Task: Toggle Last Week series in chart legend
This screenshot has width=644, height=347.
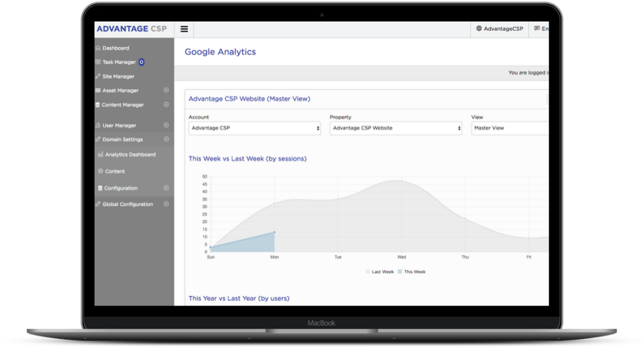Action: (380, 272)
